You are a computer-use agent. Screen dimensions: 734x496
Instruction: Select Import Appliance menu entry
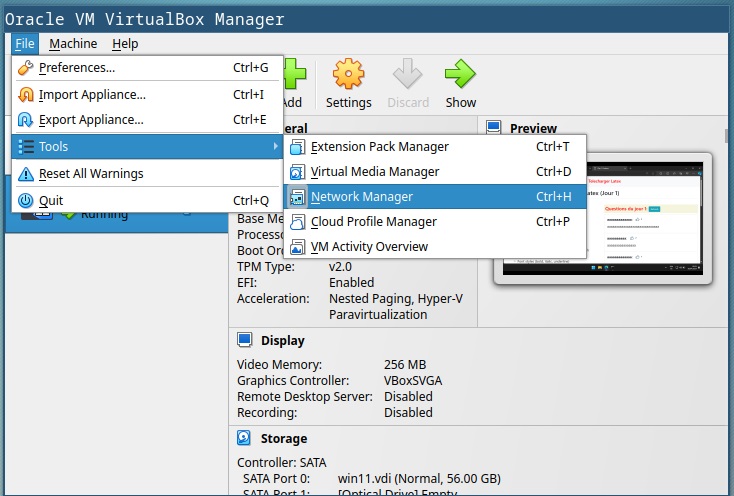click(147, 95)
